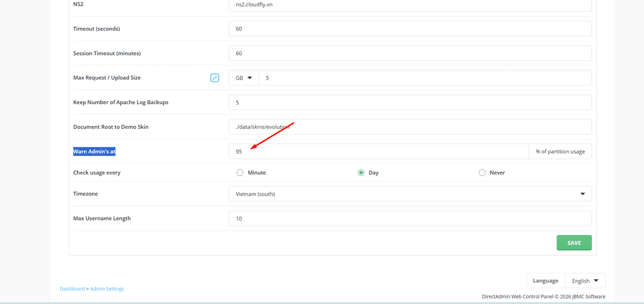This screenshot has height=304, width=644.
Task: Focus the Timeout (seconds) input field
Action: [410, 29]
